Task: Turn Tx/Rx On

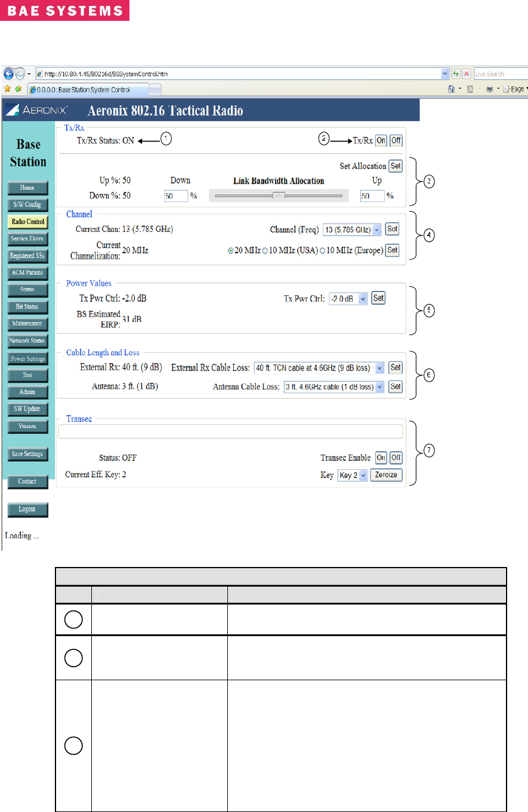Action: pyautogui.click(x=381, y=141)
